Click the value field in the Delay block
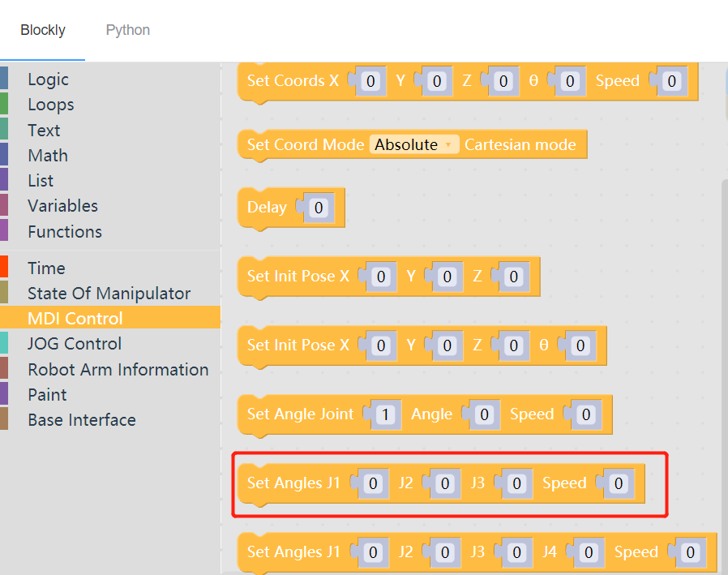 (318, 207)
